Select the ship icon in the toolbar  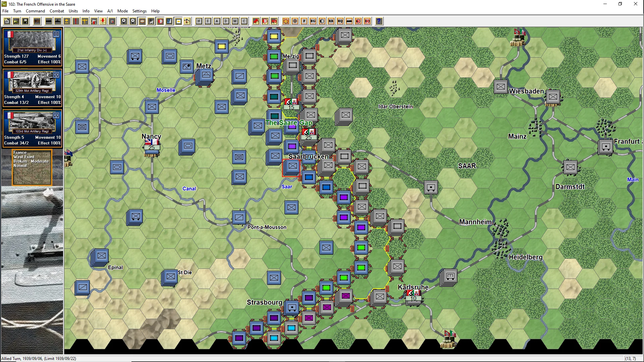[x=58, y=21]
